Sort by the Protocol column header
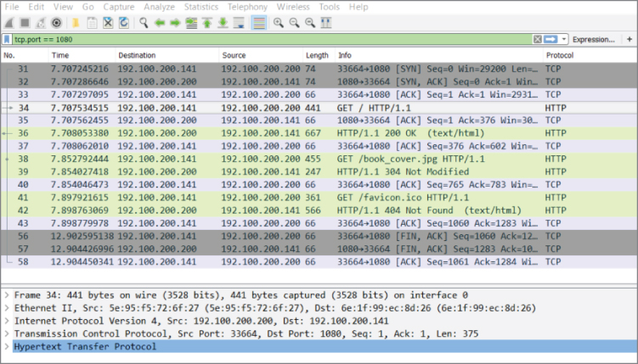This screenshot has width=638, height=364. point(590,55)
